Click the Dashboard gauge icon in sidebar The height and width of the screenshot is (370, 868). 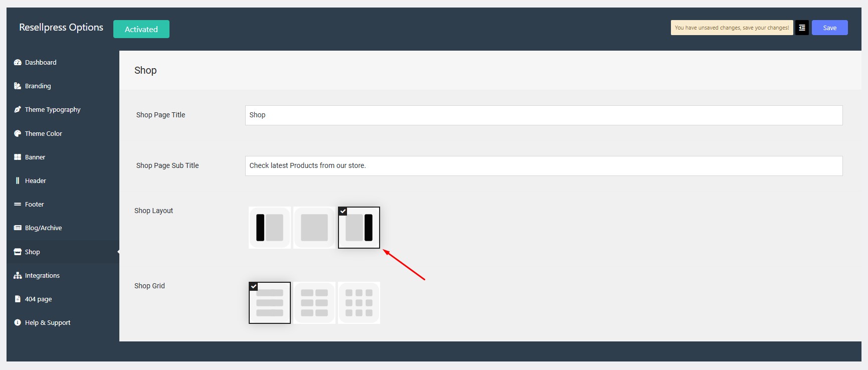coord(18,63)
